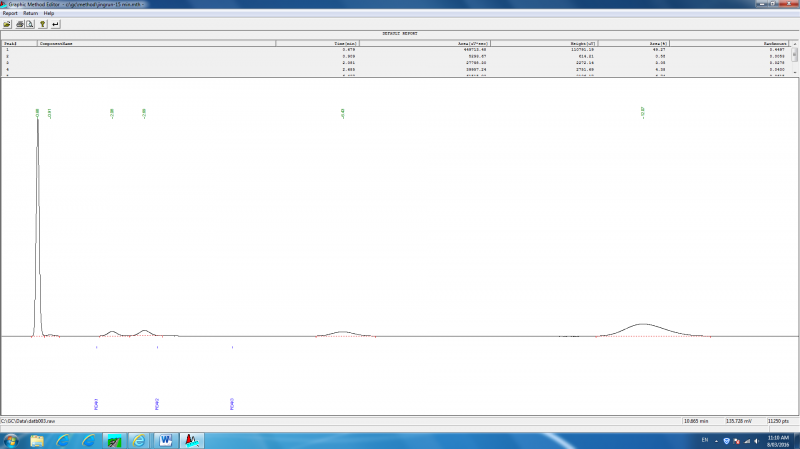
Task: Click the report table scrollbar down arrow
Action: pyautogui.click(x=794, y=73)
